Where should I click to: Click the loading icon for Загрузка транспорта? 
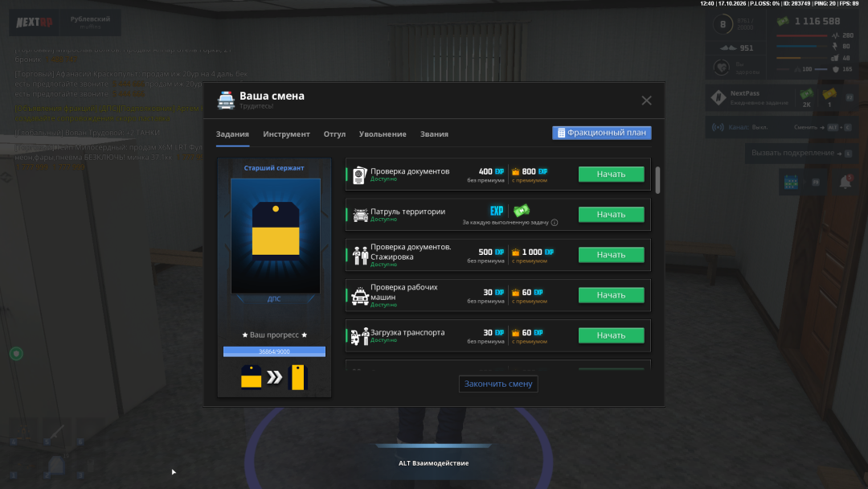(360, 335)
